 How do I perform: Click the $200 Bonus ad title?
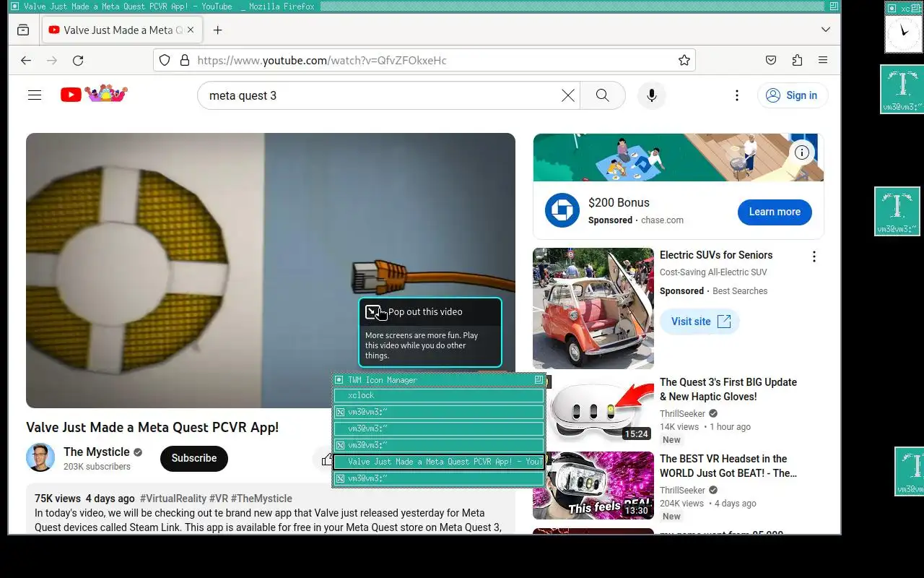[x=619, y=202]
